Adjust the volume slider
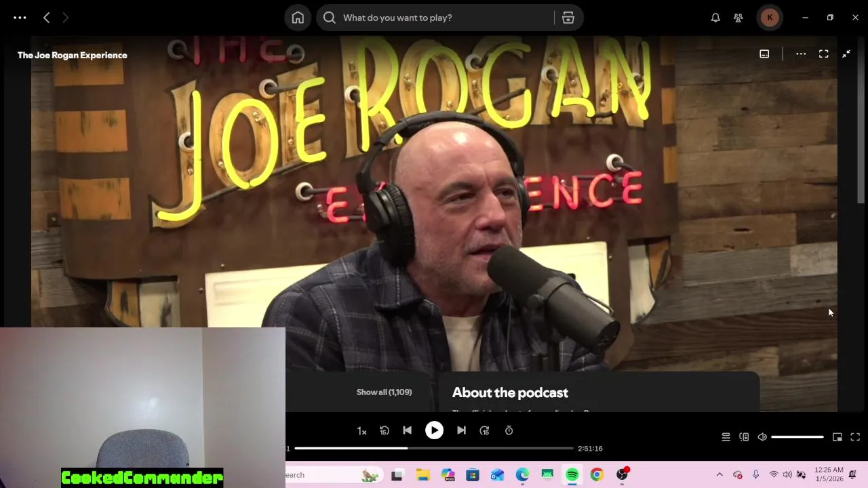868x488 pixels. [x=797, y=437]
